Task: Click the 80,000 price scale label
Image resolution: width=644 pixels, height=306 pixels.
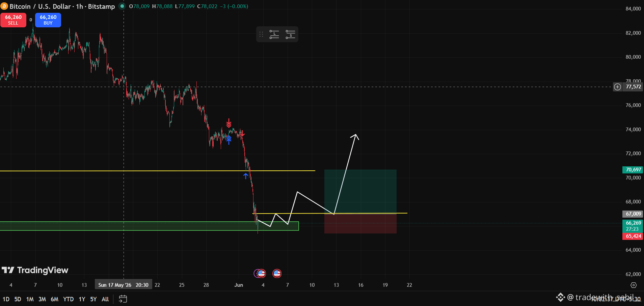Action: [x=633, y=57]
